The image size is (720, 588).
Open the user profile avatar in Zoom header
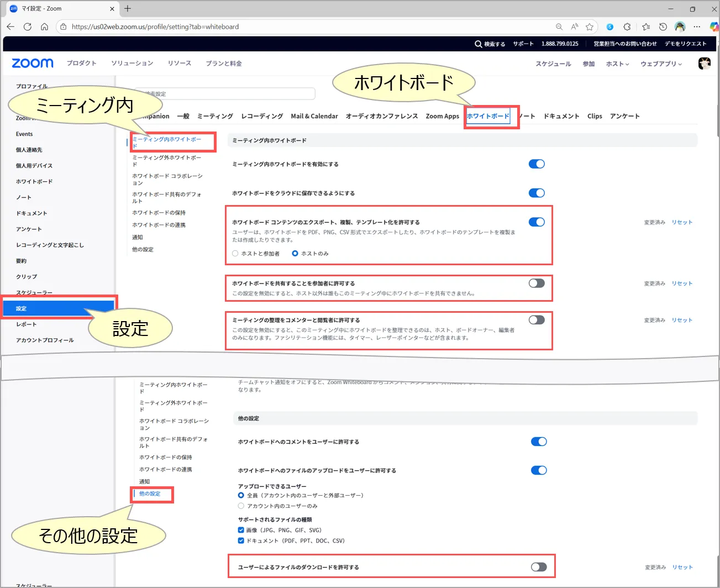[704, 64]
